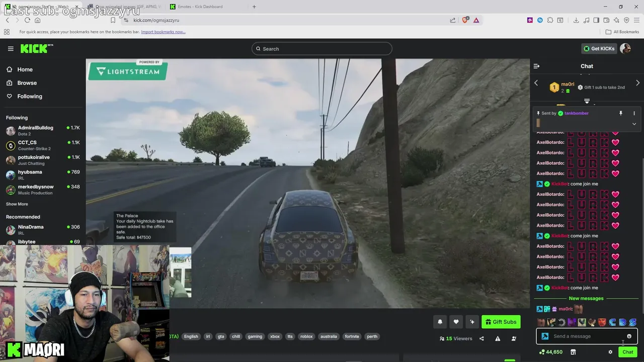
Task: Select the irl tag
Action: (208, 336)
